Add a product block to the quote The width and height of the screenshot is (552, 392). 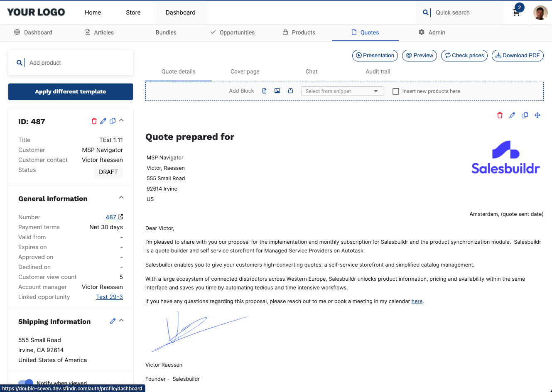point(290,91)
